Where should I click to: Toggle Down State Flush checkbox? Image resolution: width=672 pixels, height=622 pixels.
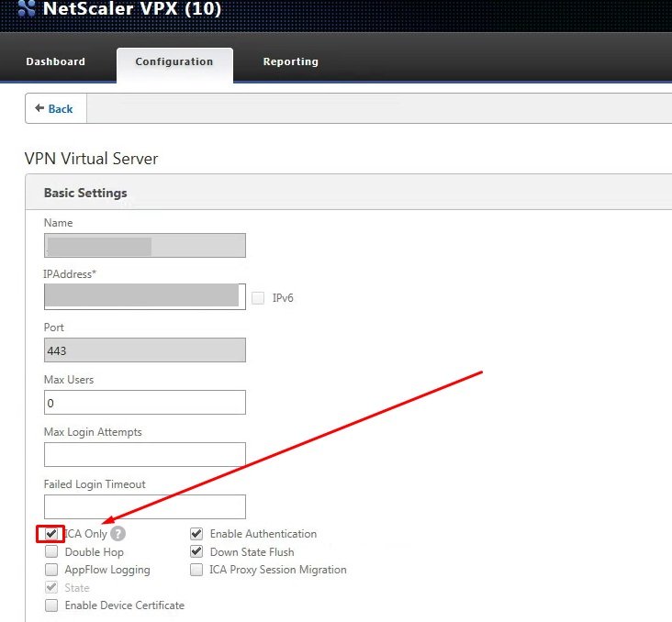(x=196, y=552)
